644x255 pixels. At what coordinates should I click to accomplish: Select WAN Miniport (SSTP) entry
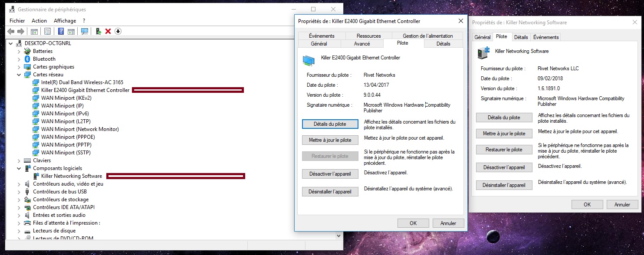pos(66,153)
